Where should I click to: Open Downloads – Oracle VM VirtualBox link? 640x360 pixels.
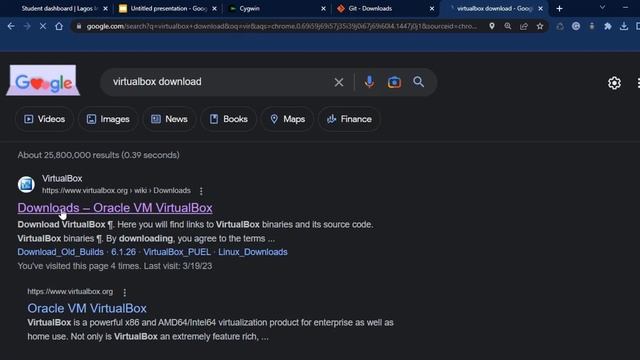tap(115, 208)
